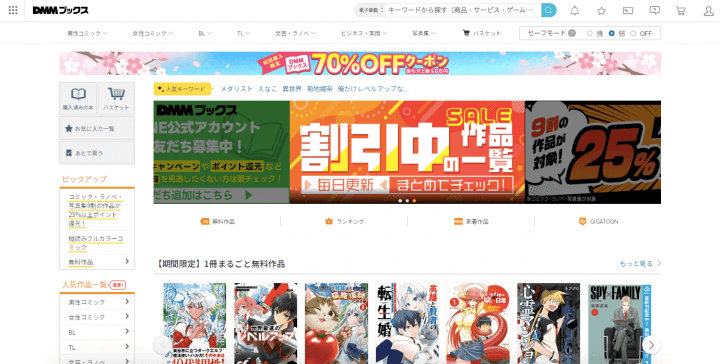Select safe mode 弱 radio button
The width and height of the screenshot is (720, 364).
[612, 33]
